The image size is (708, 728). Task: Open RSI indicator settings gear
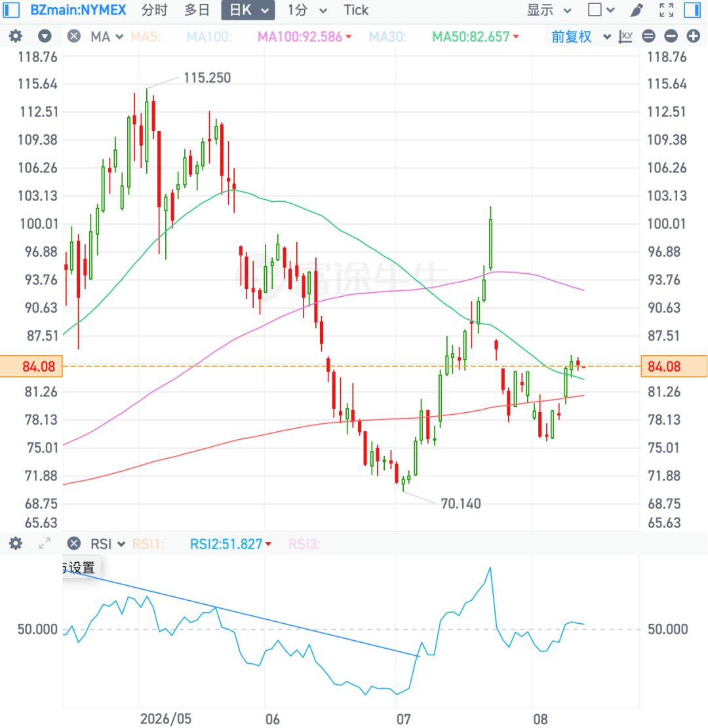(16, 544)
